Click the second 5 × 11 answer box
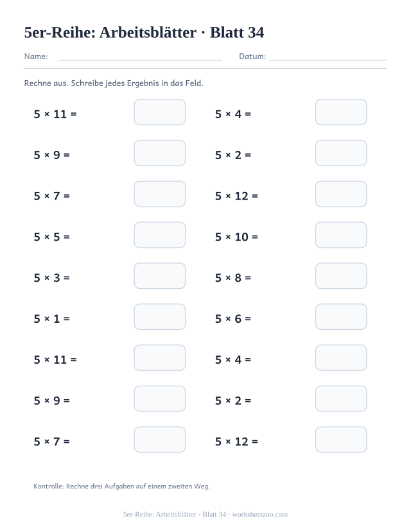The width and height of the screenshot is (411, 532). pyautogui.click(x=160, y=357)
